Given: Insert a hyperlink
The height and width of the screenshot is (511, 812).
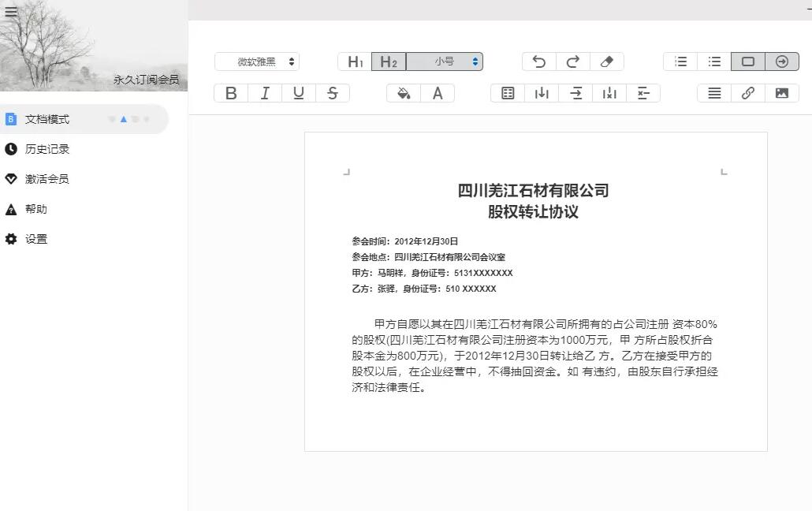Looking at the screenshot, I should pos(747,93).
